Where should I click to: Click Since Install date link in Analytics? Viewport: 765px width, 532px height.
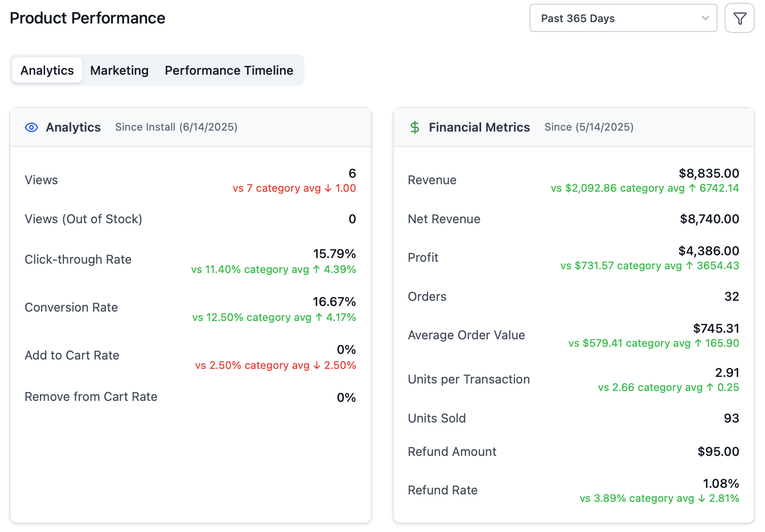click(x=176, y=127)
